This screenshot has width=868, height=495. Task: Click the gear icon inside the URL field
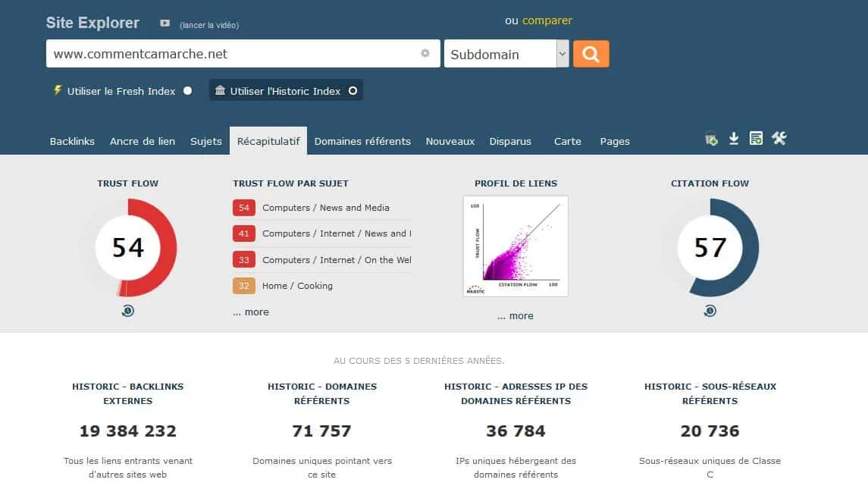pos(425,53)
